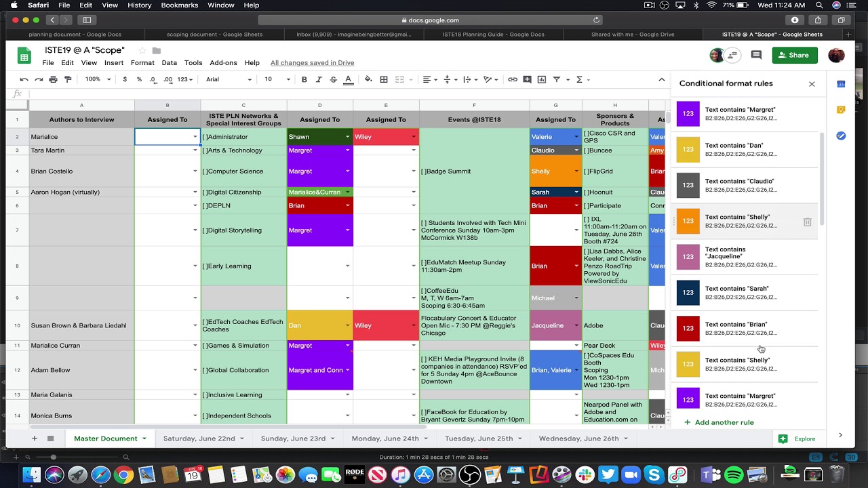Insert a comment from the toolbar
This screenshot has height=488, width=868.
coord(527,79)
